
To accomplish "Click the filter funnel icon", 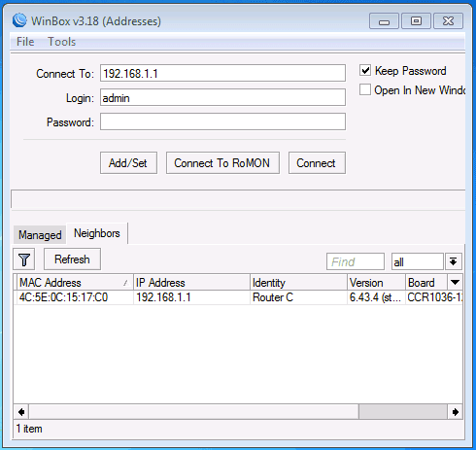I will 23,260.
